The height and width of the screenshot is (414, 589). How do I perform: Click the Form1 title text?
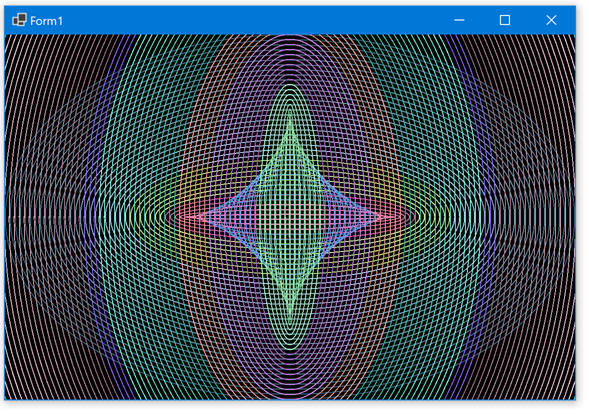[x=47, y=21]
